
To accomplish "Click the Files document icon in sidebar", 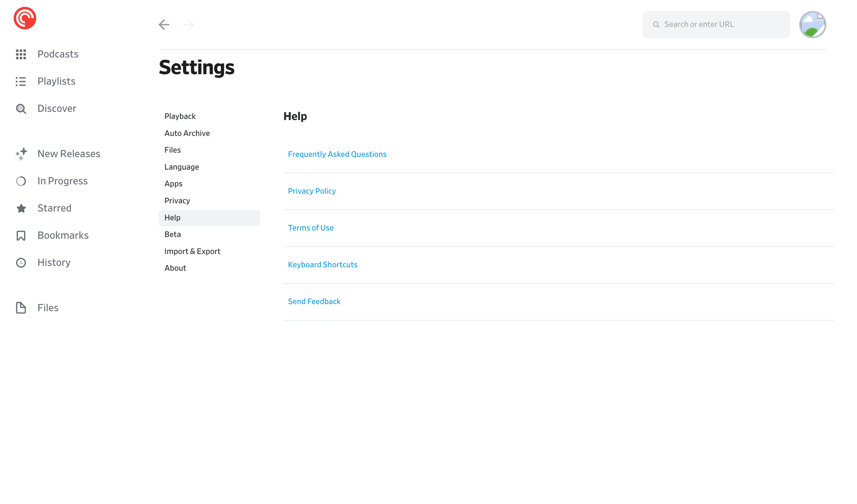I will click(21, 308).
